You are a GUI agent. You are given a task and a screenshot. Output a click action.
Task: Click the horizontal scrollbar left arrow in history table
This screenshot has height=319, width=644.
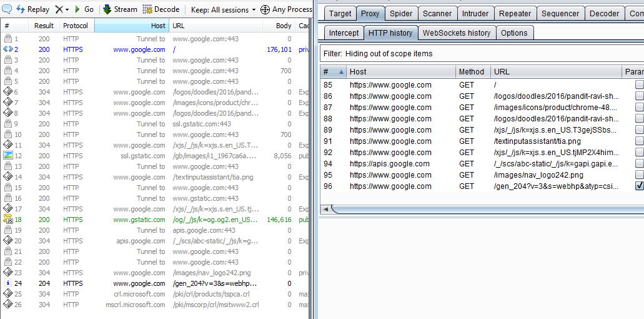tap(325, 210)
